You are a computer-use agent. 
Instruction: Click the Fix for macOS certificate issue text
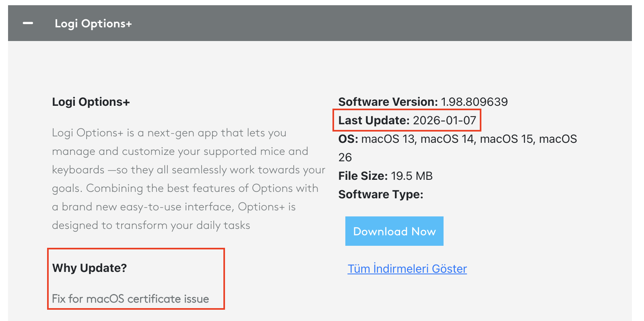point(130,299)
